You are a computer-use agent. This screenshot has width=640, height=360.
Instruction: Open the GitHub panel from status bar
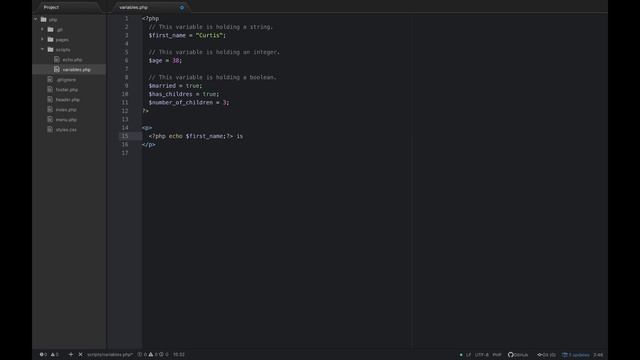coord(518,355)
